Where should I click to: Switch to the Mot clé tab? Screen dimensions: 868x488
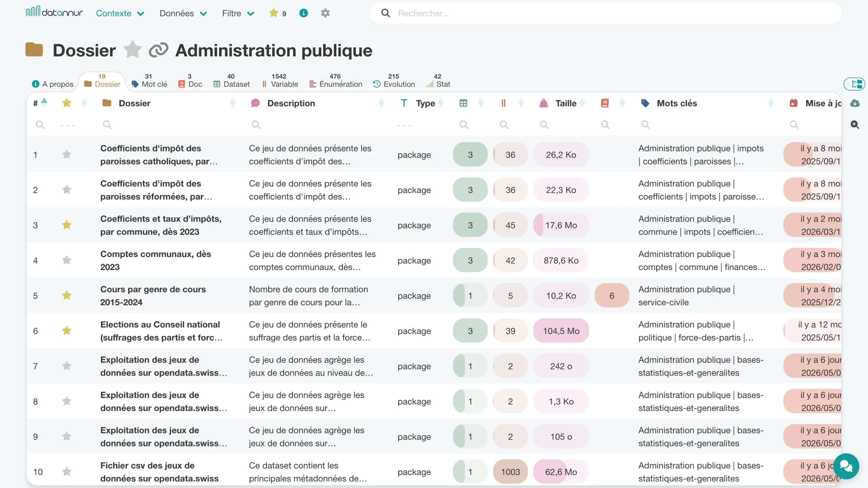(x=149, y=81)
